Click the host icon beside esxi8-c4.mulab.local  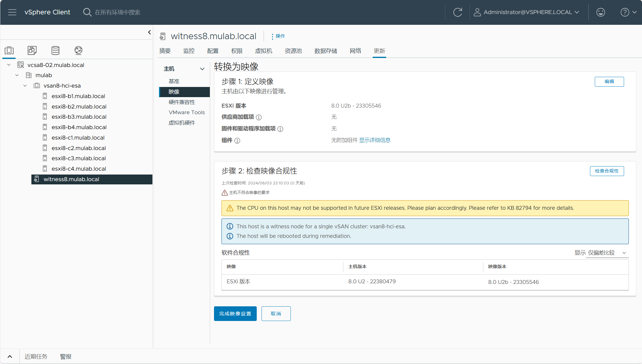[45, 169]
